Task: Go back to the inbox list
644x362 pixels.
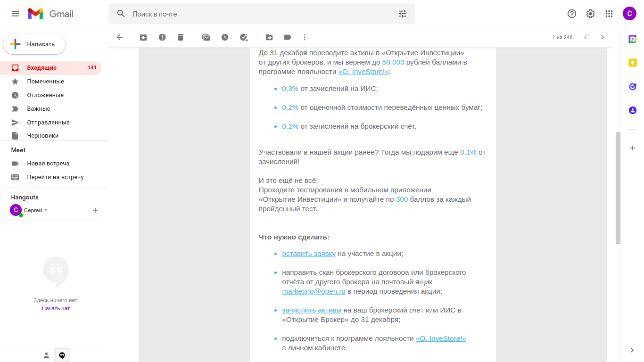Action: pos(120,37)
